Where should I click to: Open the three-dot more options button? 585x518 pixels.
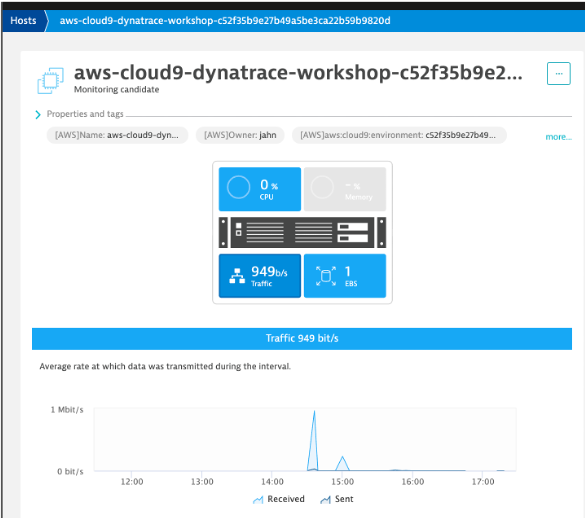click(559, 74)
